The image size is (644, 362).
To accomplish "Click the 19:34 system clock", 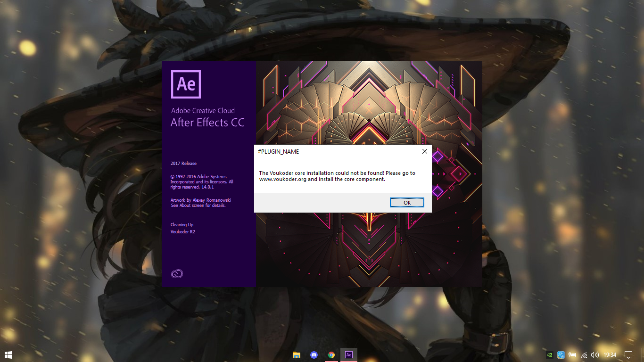I will (610, 355).
